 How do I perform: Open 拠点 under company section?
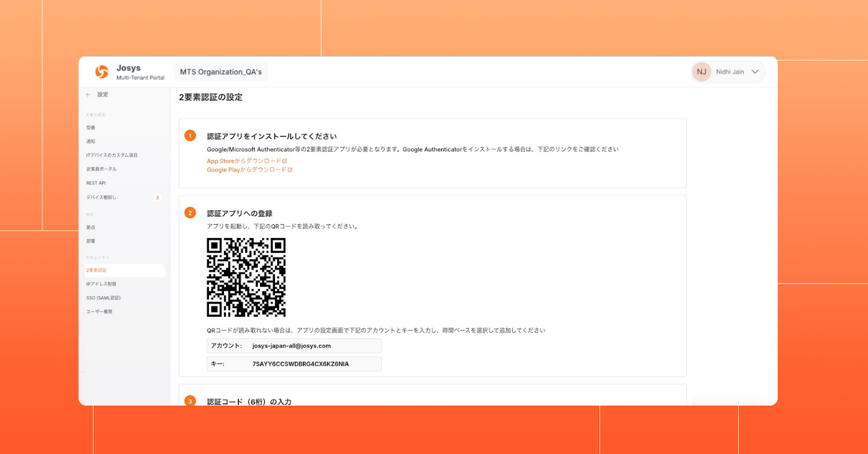coord(91,227)
